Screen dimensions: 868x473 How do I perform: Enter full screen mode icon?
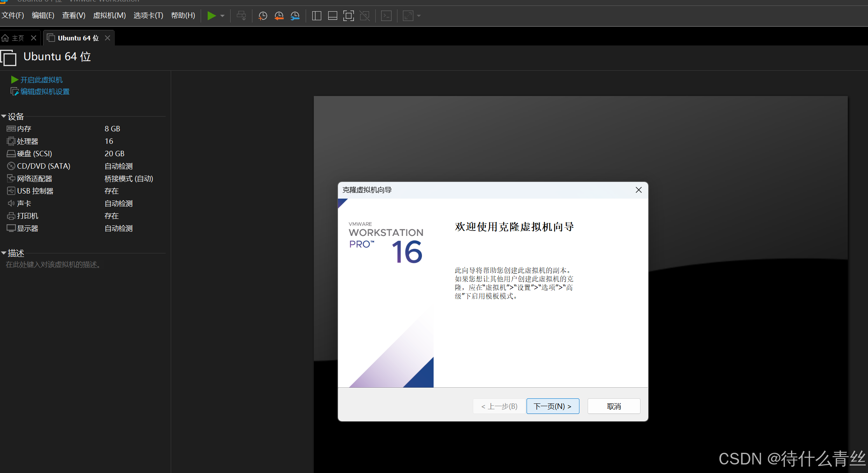pos(348,16)
